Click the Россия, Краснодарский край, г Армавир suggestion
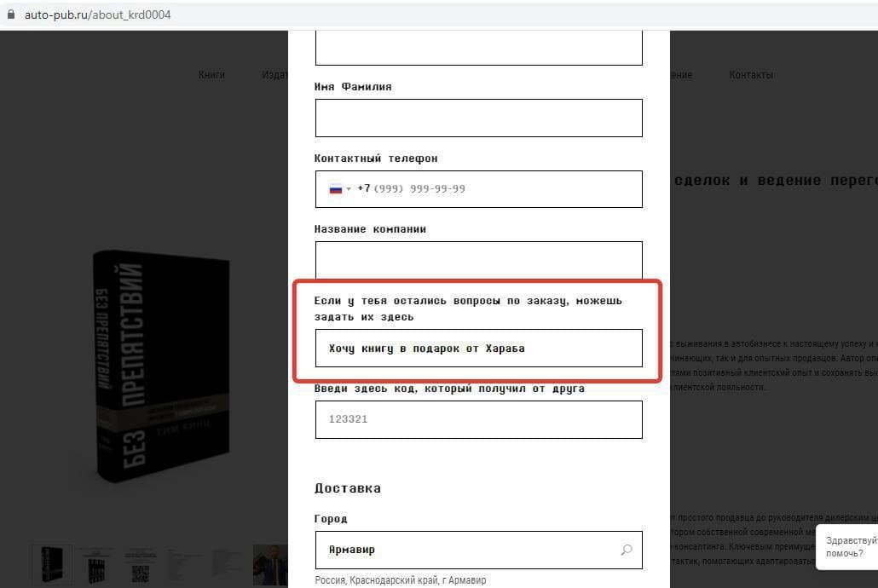Image resolution: width=878 pixels, height=588 pixels. tap(401, 580)
